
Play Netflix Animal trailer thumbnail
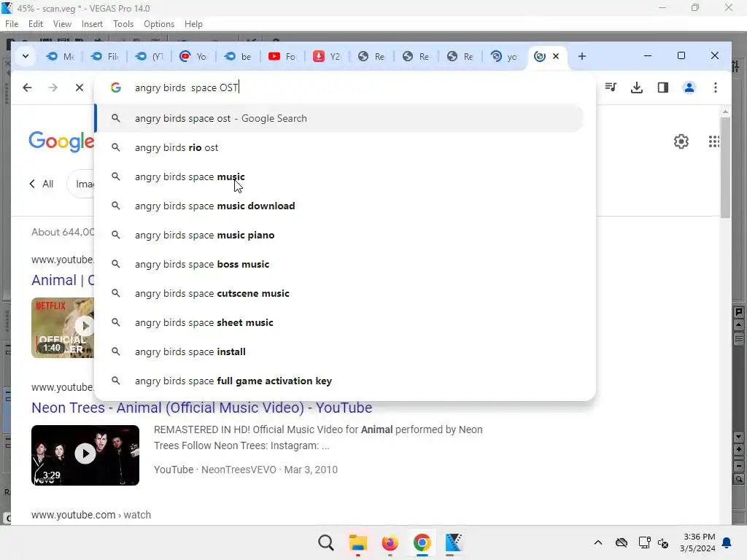(63, 327)
